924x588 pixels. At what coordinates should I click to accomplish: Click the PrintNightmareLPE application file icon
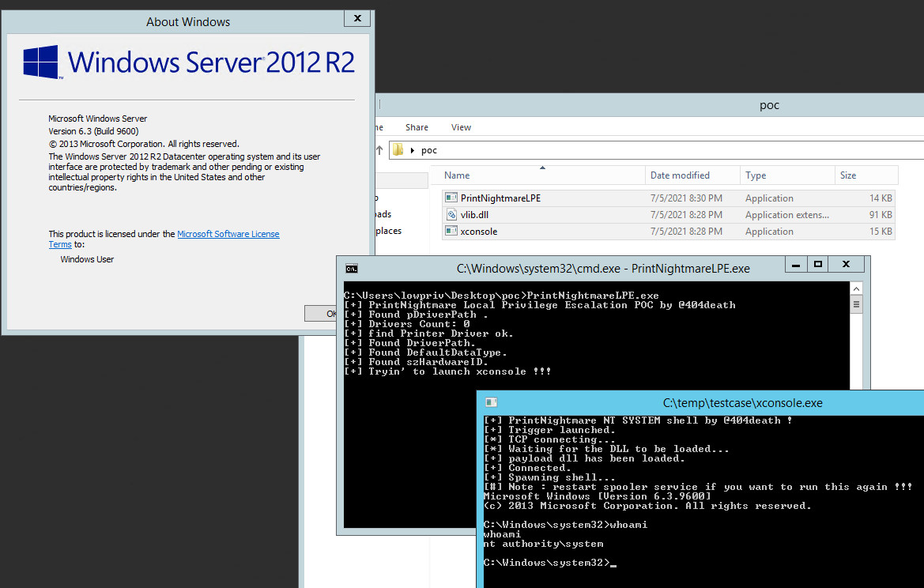point(451,198)
